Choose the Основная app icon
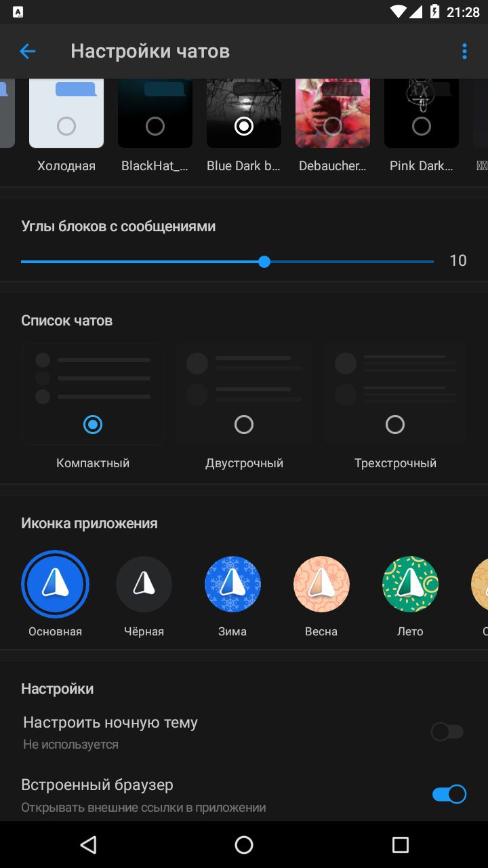 (x=55, y=584)
